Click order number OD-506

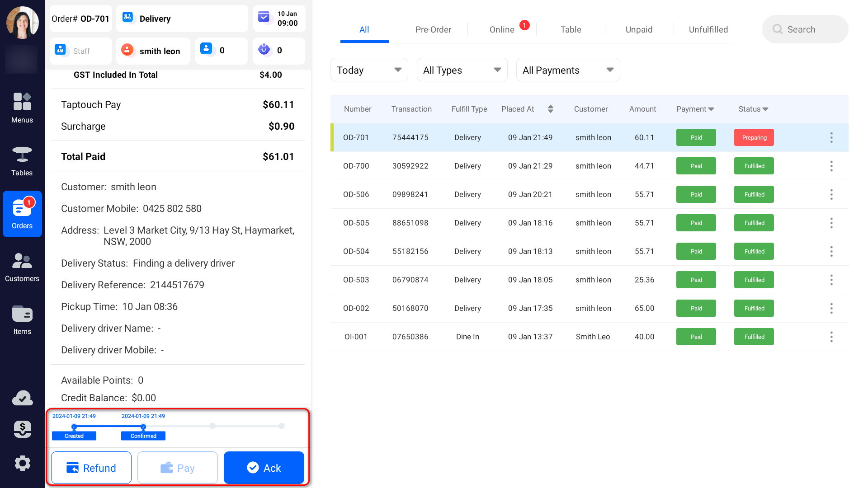pos(356,194)
